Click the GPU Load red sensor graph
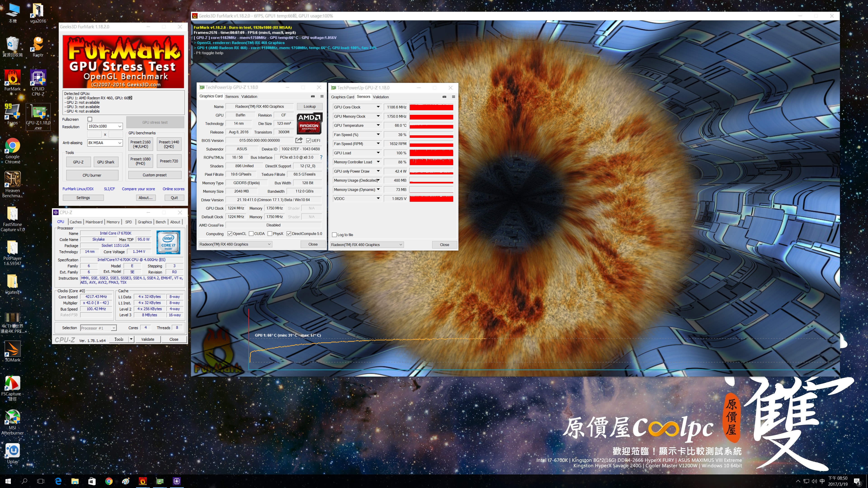Image resolution: width=868 pixels, height=488 pixels. click(431, 153)
